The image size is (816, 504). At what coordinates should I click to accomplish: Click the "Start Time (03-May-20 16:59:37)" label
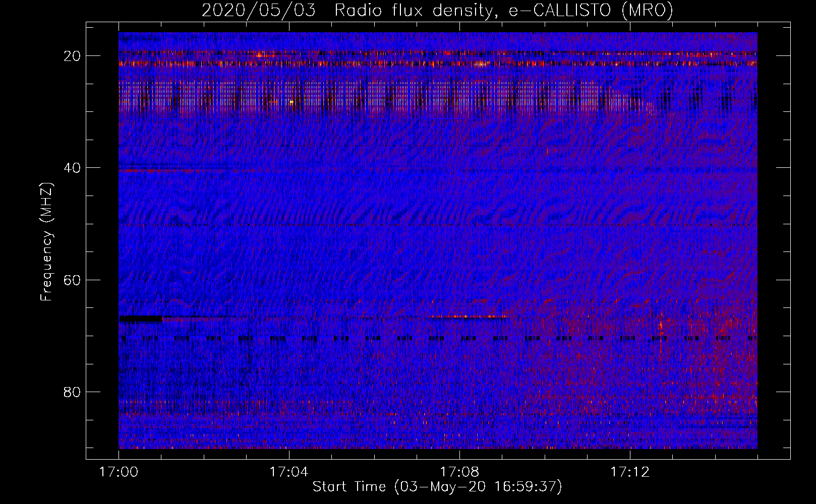pyautogui.click(x=437, y=487)
